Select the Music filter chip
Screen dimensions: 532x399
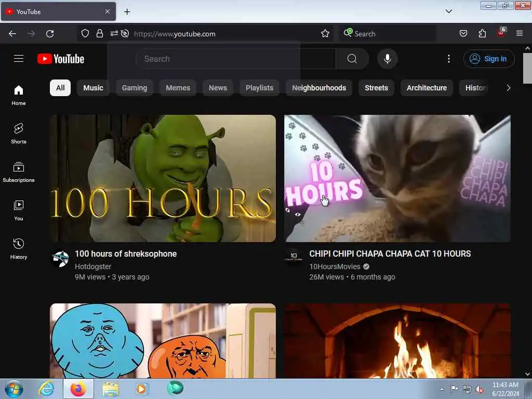click(x=93, y=88)
